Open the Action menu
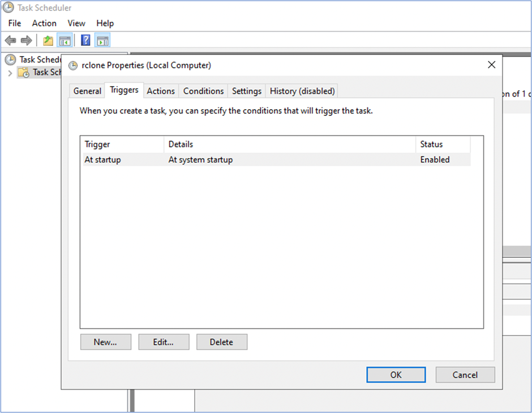The height and width of the screenshot is (413, 532). click(44, 23)
